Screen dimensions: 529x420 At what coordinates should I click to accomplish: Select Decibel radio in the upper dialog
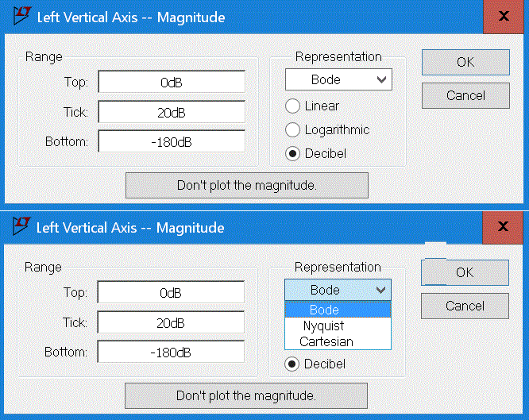293,153
